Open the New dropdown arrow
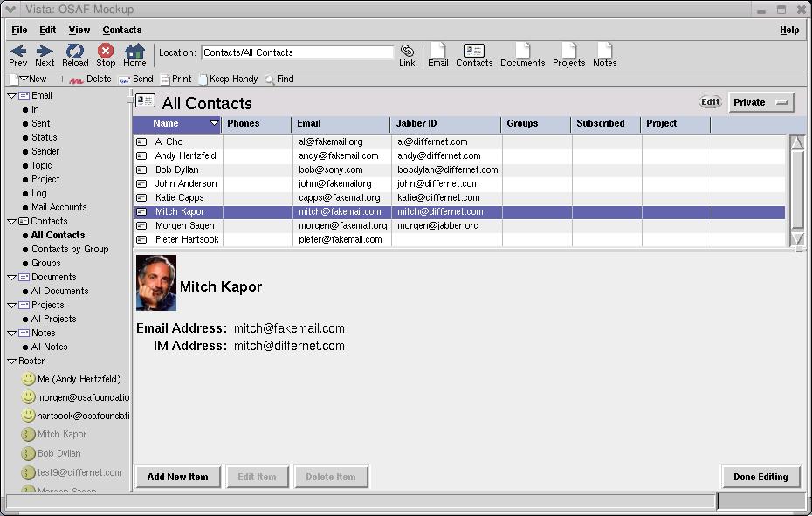The height and width of the screenshot is (516, 812). pos(24,79)
